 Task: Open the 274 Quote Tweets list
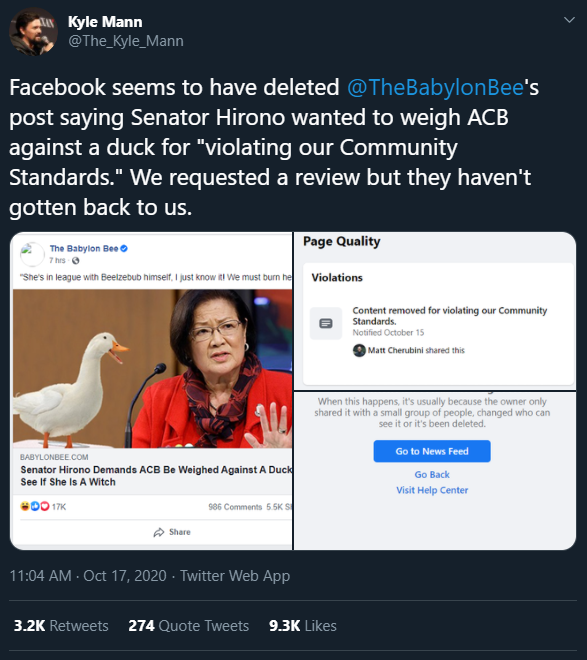tap(189, 625)
